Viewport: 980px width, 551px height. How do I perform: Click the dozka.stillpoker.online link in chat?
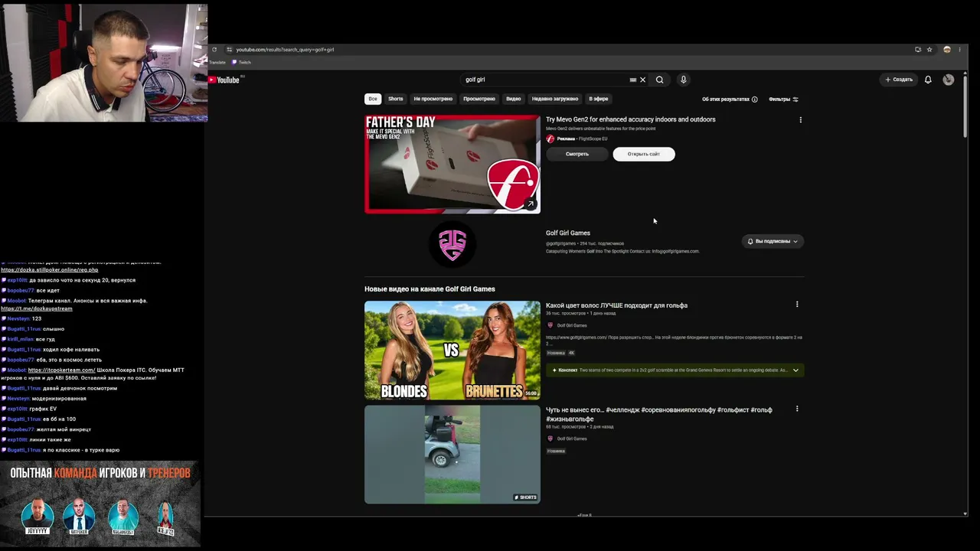(50, 269)
